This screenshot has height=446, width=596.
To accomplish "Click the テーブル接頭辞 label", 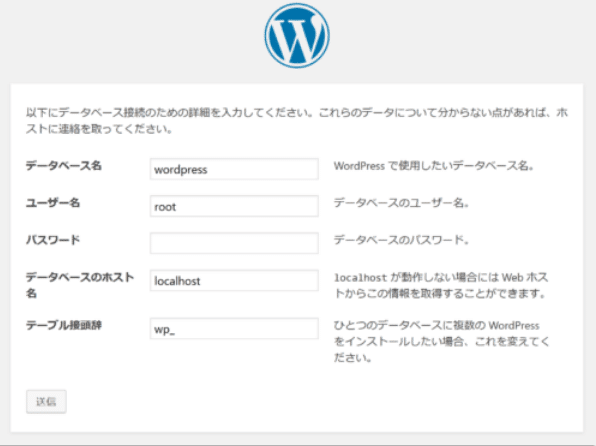I will (63, 325).
